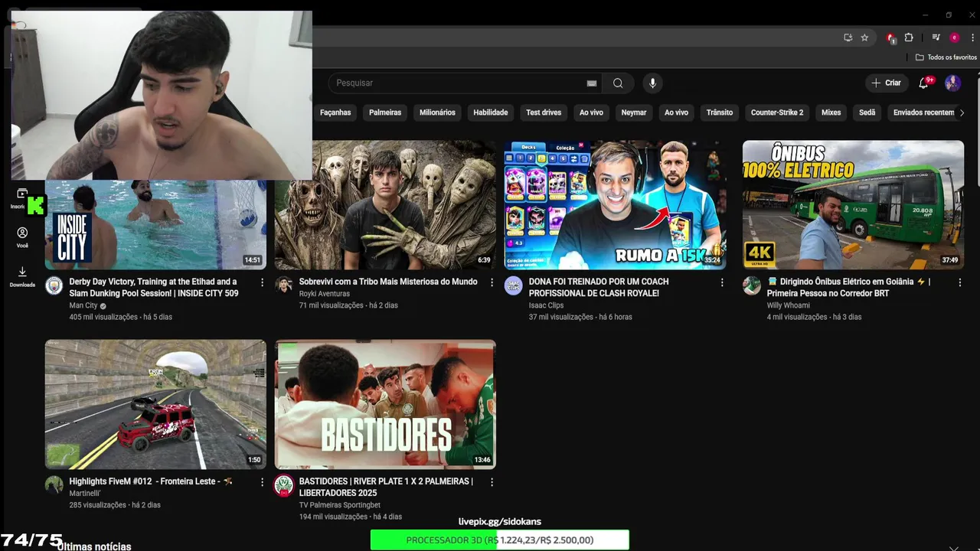Select the Façanhas filter chip

[x=335, y=112]
